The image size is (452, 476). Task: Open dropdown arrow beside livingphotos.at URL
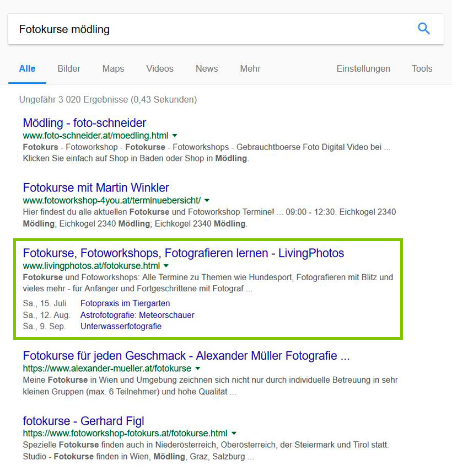tap(166, 266)
